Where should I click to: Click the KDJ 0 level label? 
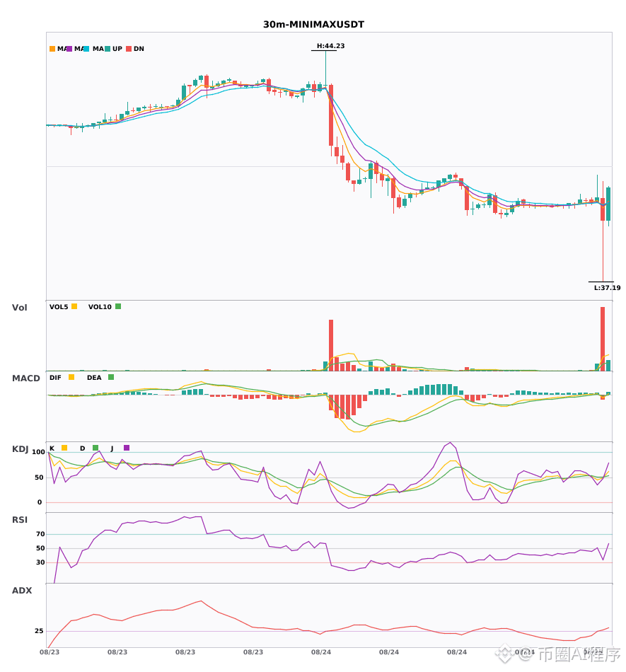pyautogui.click(x=40, y=502)
